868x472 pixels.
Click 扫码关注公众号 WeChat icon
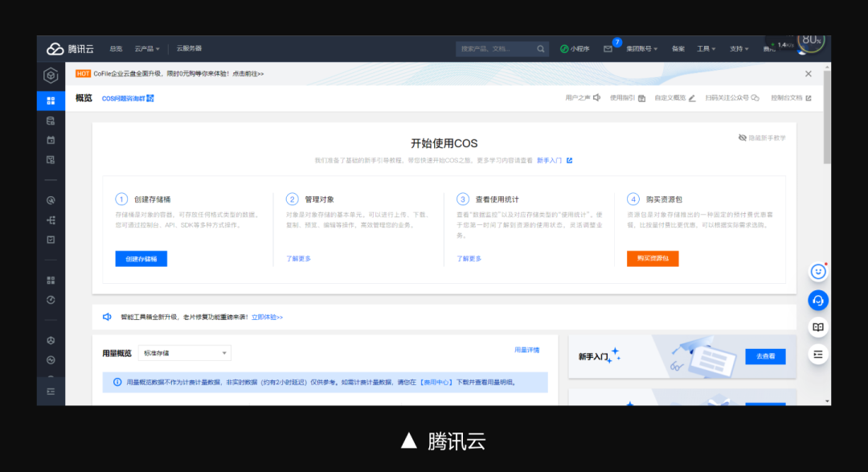(x=755, y=98)
